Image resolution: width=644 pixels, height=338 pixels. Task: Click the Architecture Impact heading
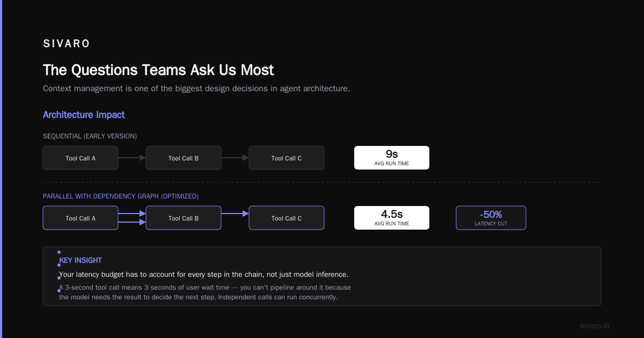click(x=84, y=115)
